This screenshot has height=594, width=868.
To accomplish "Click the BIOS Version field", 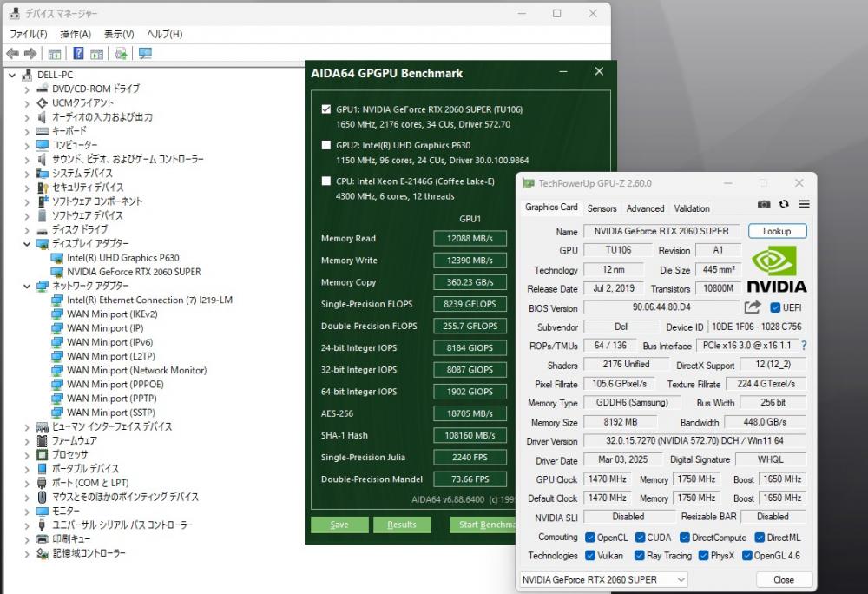I will click(661, 307).
